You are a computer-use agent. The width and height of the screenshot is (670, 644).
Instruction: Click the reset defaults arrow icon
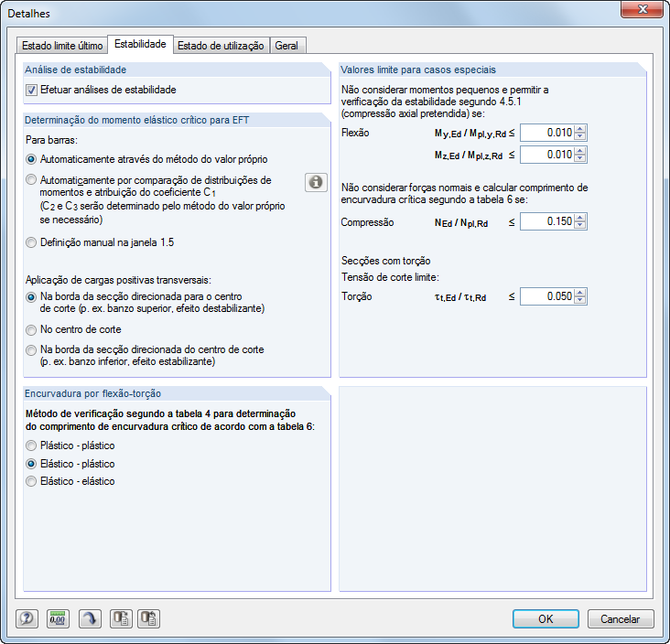coord(91,618)
